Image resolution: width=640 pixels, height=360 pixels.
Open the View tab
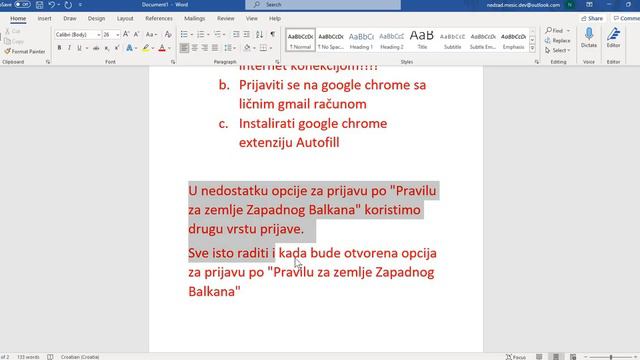pyautogui.click(x=251, y=18)
